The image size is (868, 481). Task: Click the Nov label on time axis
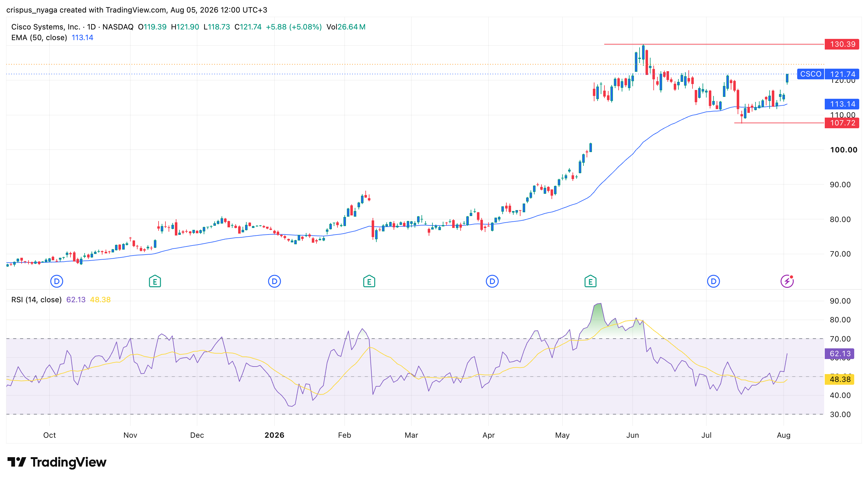click(x=130, y=435)
